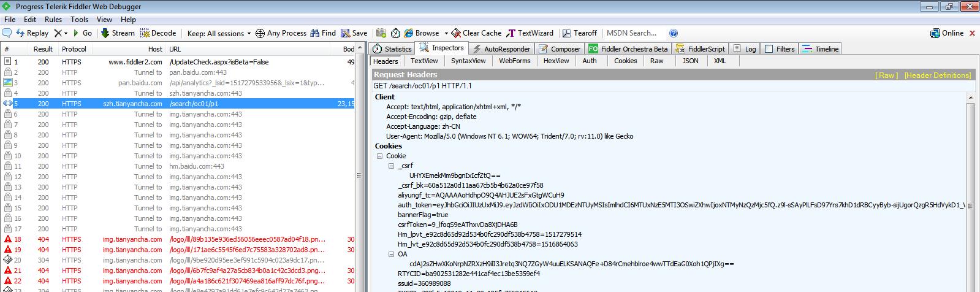Switch to the Log tab
The width and height of the screenshot is (980, 292).
[745, 49]
